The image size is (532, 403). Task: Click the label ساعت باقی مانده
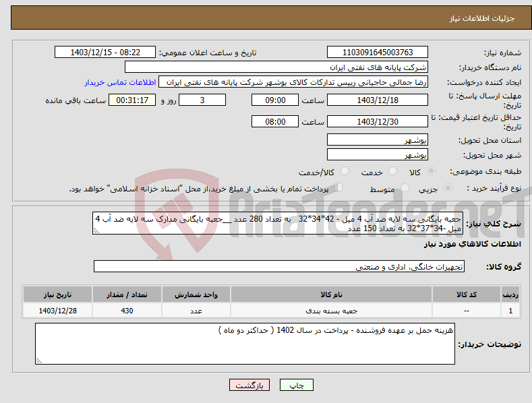point(76,100)
